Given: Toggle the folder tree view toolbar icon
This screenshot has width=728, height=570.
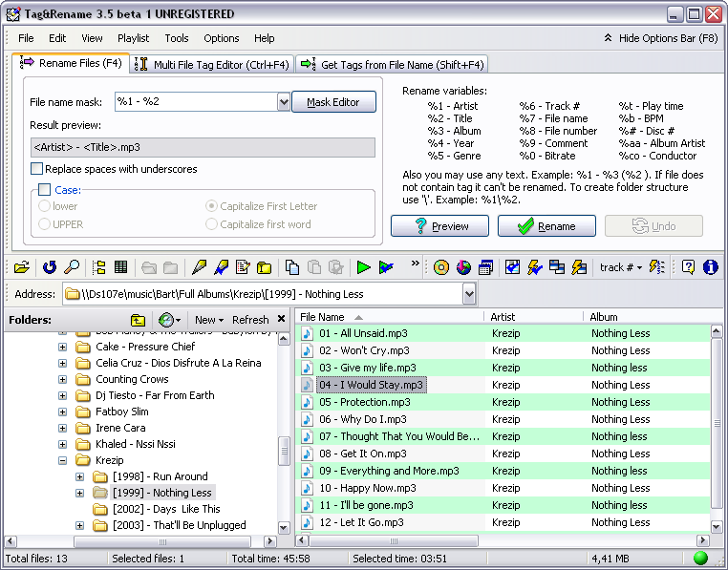Looking at the screenshot, I should 99,267.
